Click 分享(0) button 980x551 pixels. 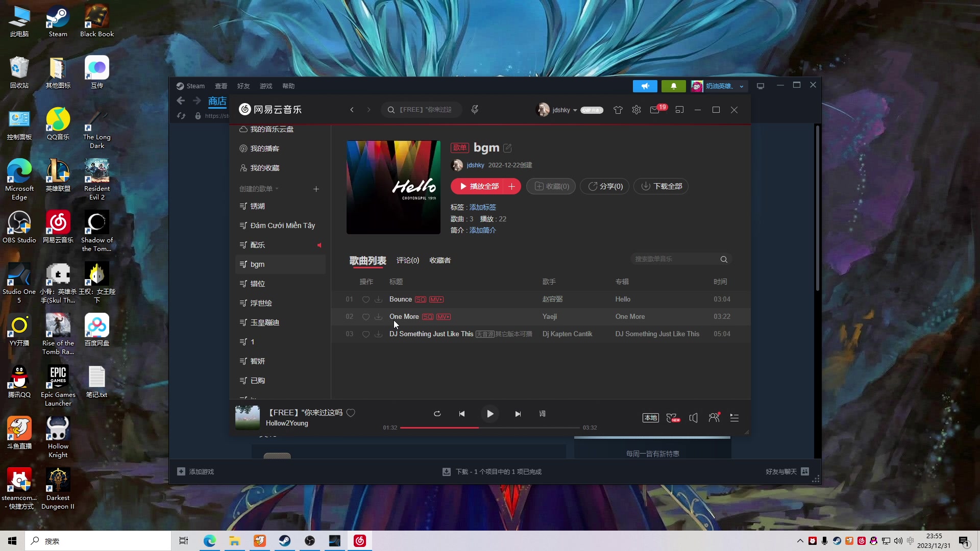point(605,186)
